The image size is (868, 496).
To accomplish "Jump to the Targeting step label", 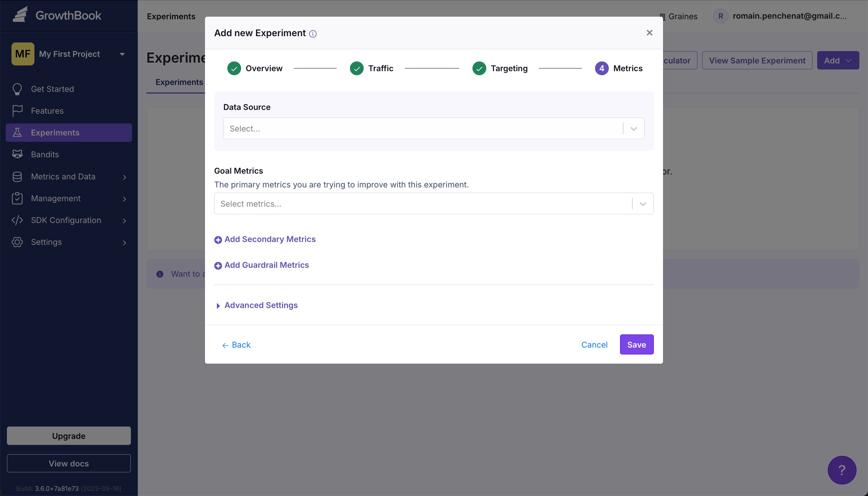I will 509,69.
